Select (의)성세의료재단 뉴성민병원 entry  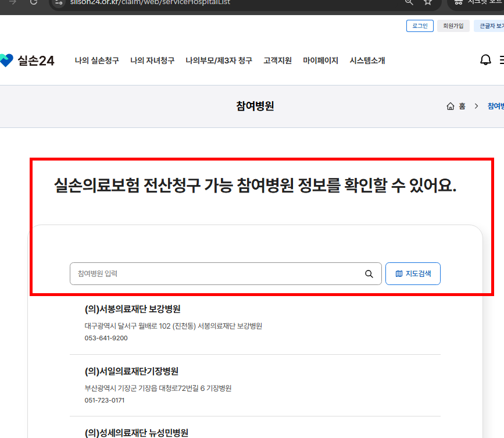click(136, 433)
